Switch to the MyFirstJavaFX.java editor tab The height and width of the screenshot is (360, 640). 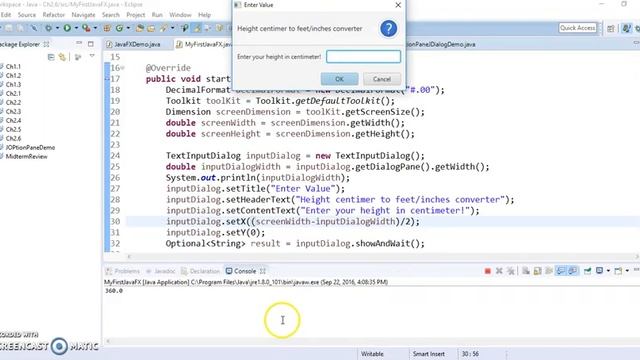(x=204, y=44)
